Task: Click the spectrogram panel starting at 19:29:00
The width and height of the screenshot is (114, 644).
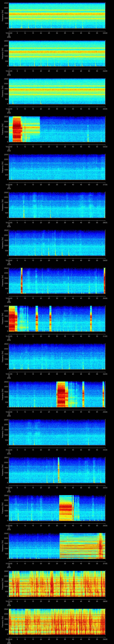Action: point(57,281)
